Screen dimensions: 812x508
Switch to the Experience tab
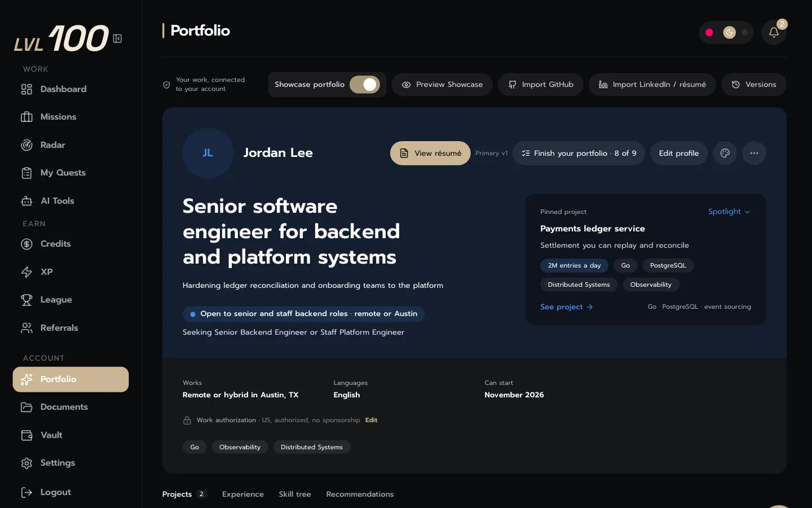click(243, 494)
